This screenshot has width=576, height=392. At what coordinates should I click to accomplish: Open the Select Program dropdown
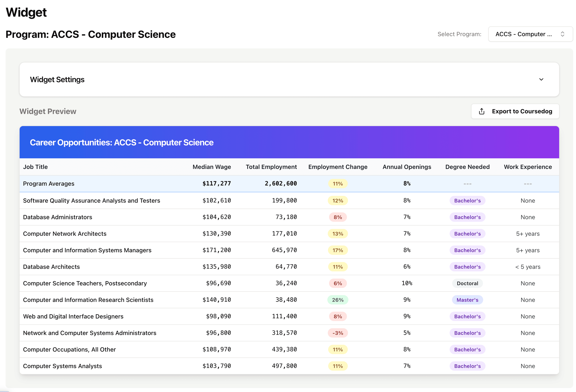point(530,34)
